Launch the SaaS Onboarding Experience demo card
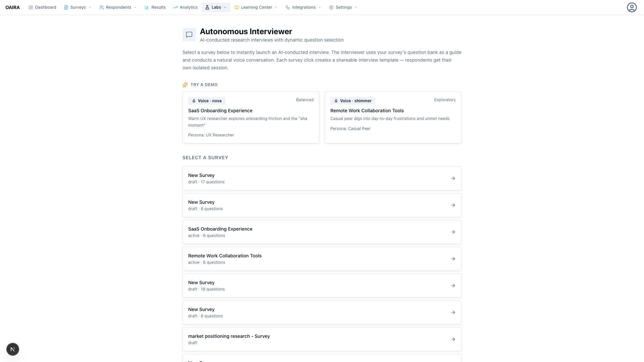Screen dimensions: 644x362 [251, 117]
